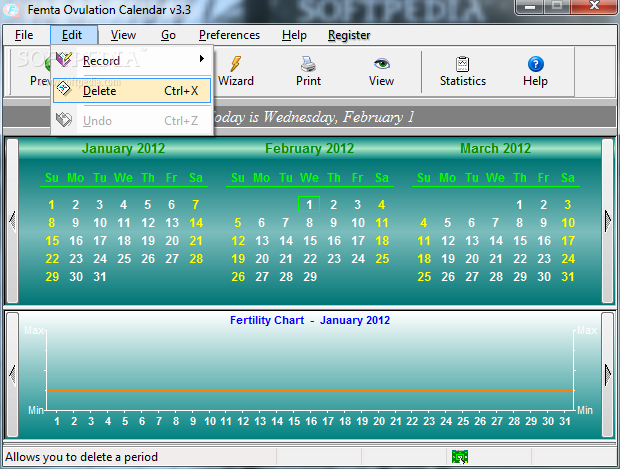Image resolution: width=620 pixels, height=469 pixels.
Task: Open the Go menu
Action: click(168, 35)
